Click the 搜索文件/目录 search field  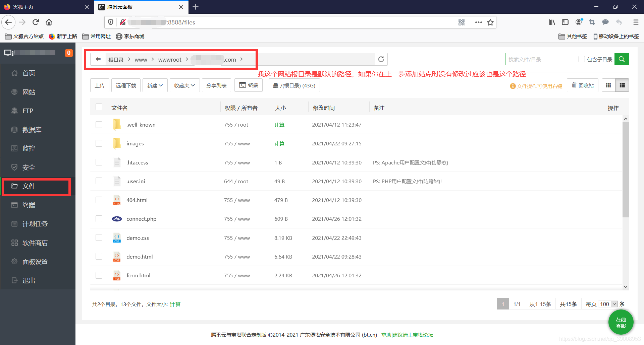(541, 59)
